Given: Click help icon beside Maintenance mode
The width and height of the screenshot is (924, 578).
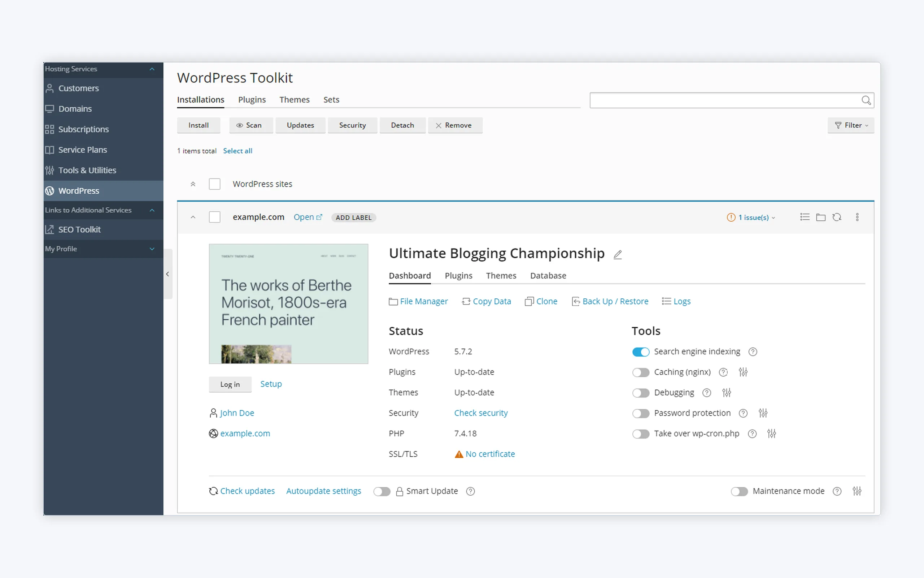Looking at the screenshot, I should coord(837,491).
